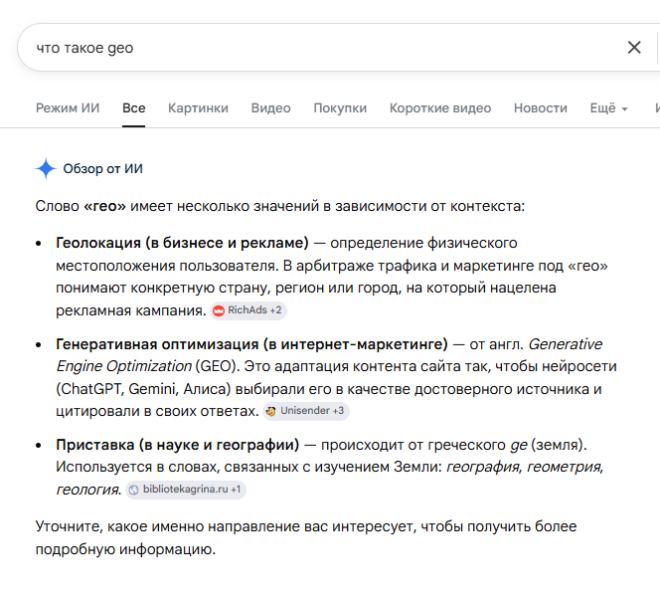The height and width of the screenshot is (600, 660).
Task: Open the Видео tab
Action: 271,108
